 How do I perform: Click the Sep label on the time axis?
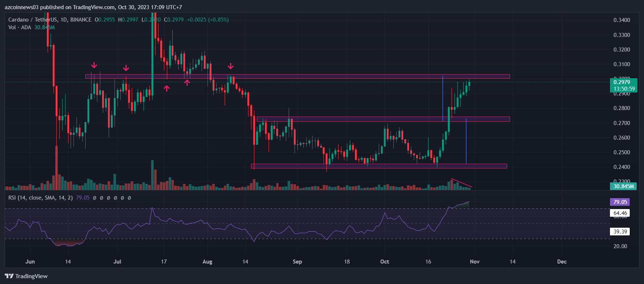(x=297, y=262)
